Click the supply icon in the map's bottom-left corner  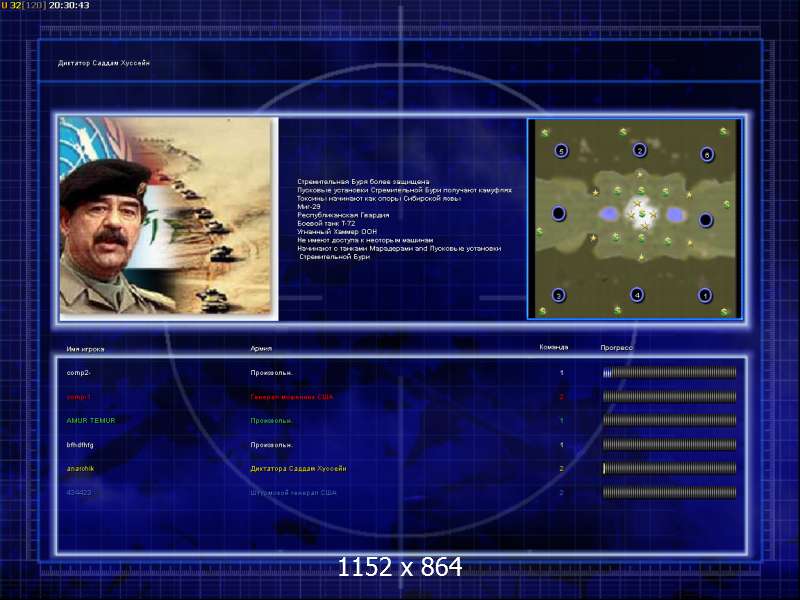tap(542, 310)
